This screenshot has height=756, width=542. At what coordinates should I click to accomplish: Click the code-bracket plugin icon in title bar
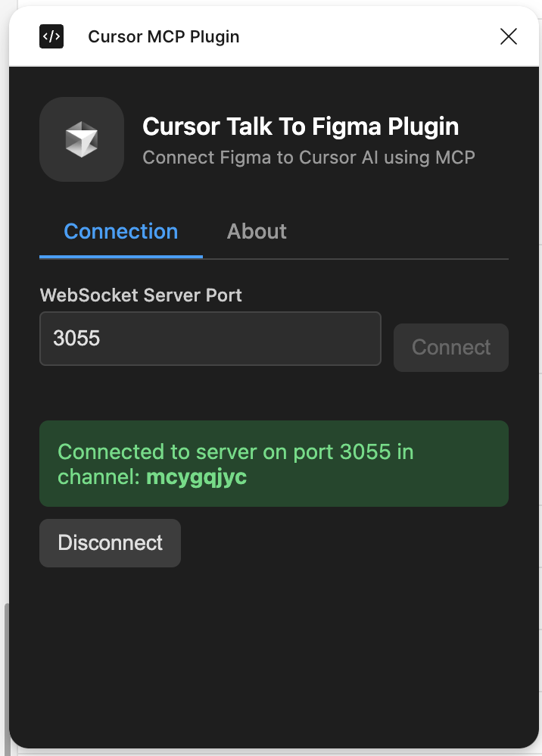click(x=51, y=36)
